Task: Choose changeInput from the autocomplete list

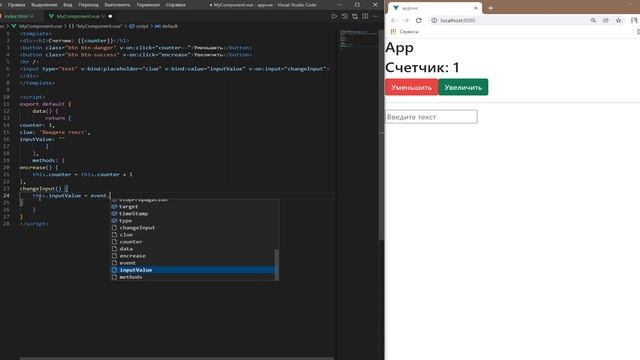Action: point(193,228)
